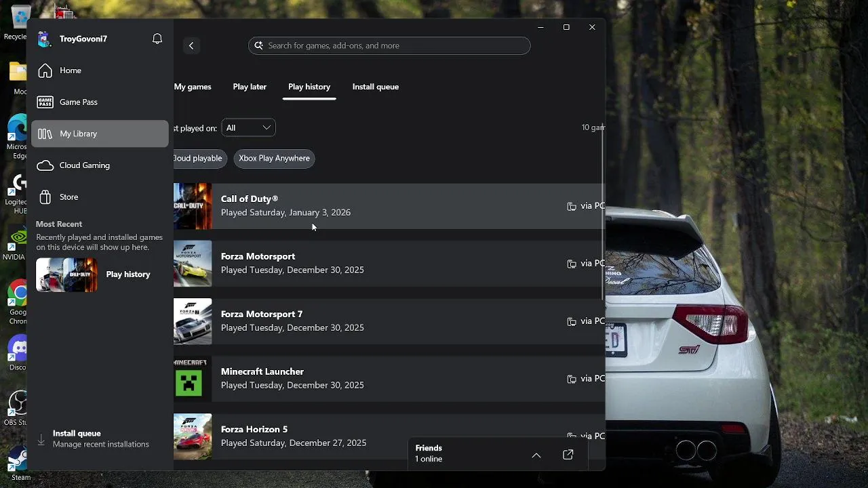Toggle the Cloud playable filter chip

tap(200, 159)
